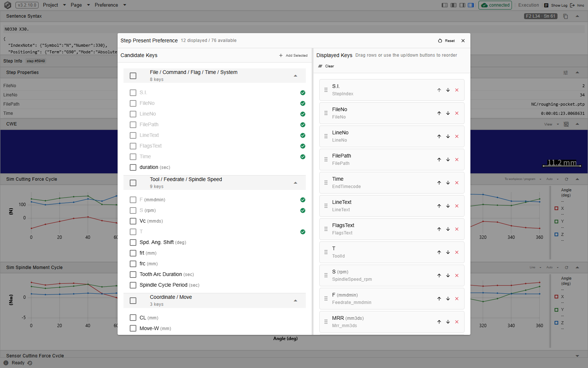Screen dimensions: 588x368
Task: Click the connected status button
Action: click(495, 5)
